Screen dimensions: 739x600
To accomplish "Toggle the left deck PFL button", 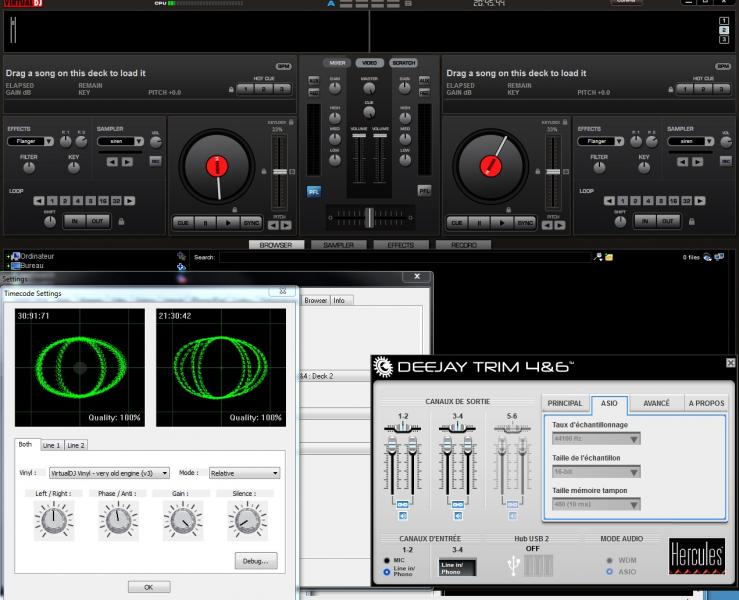I will 313,190.
